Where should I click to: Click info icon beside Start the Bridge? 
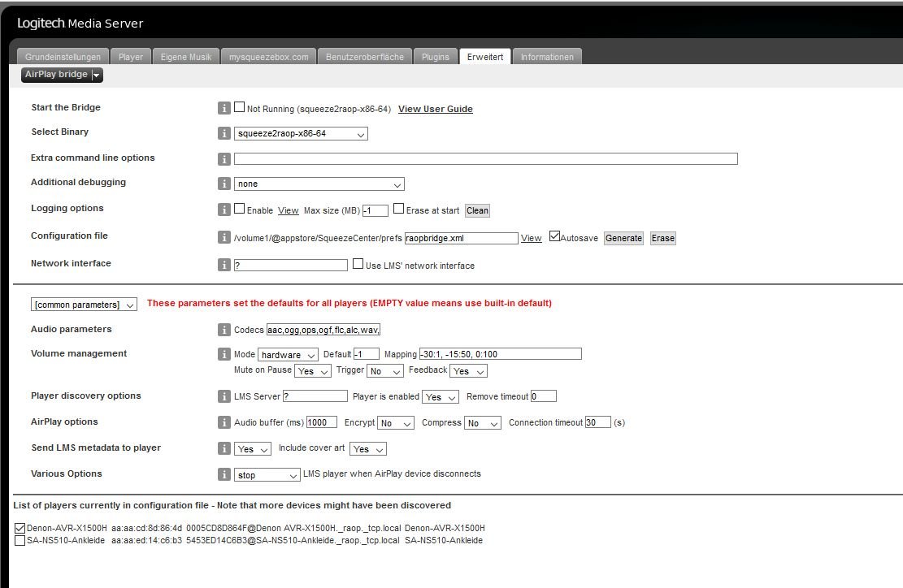(x=224, y=108)
